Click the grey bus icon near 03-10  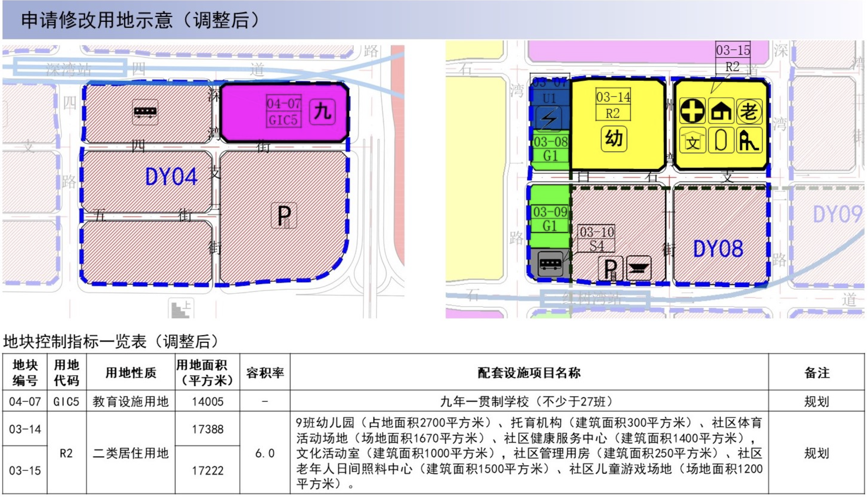(x=550, y=263)
